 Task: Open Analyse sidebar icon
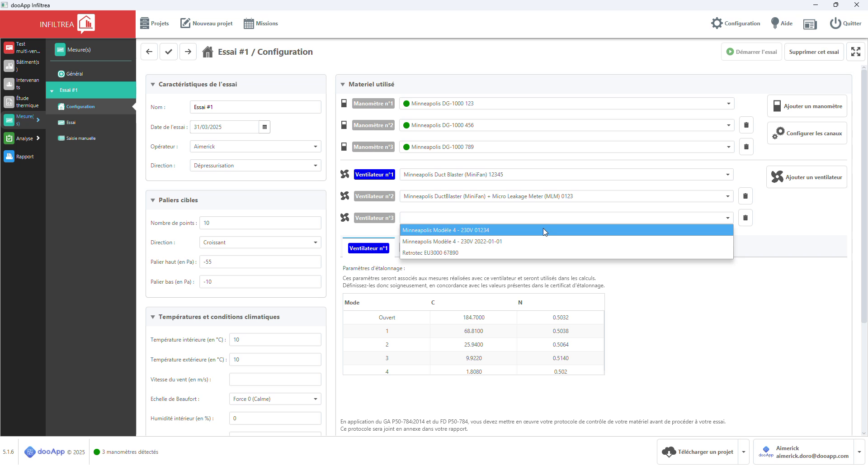tap(9, 138)
